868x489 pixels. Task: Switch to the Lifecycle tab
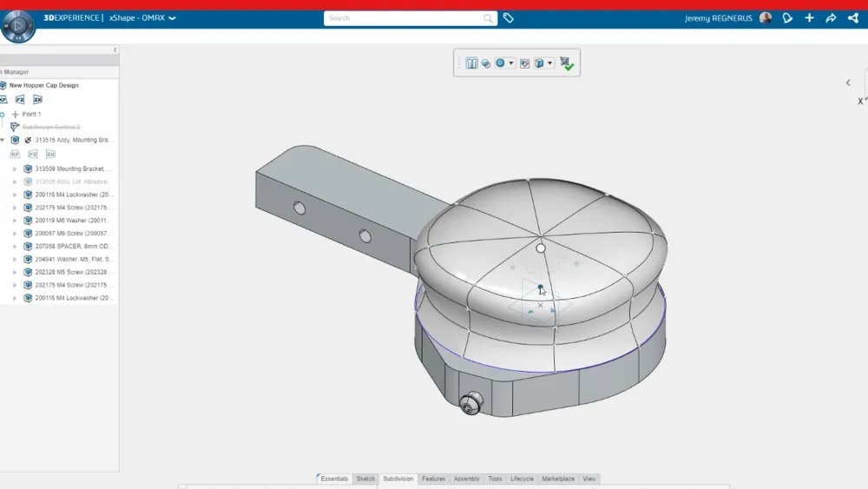click(522, 479)
